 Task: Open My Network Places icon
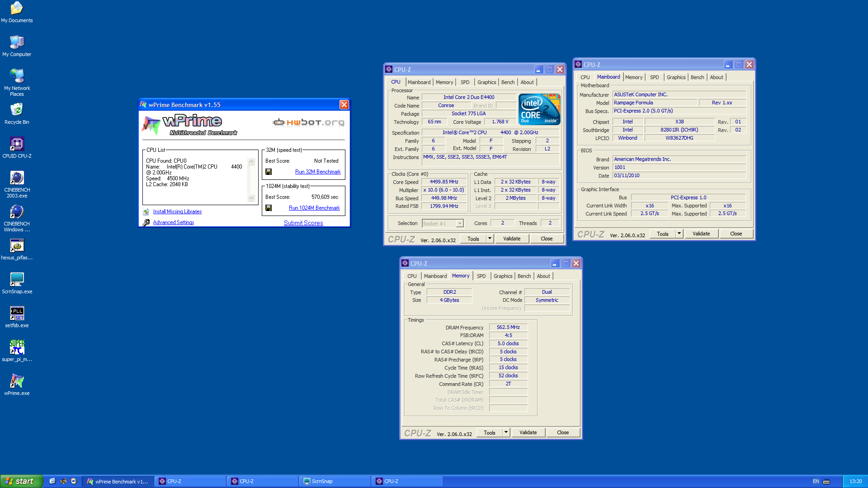(17, 83)
